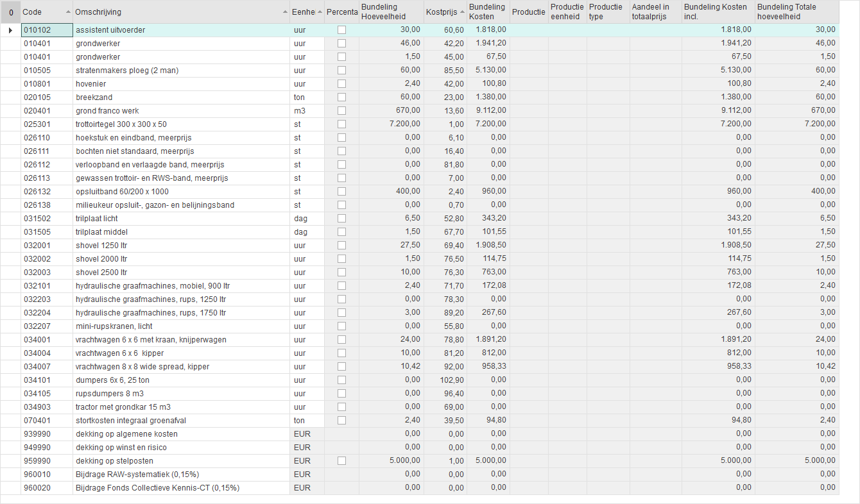Select 'hydraulische graafmachines, rups, 1750 ltr' cell
The width and height of the screenshot is (860, 504).
coord(182,313)
